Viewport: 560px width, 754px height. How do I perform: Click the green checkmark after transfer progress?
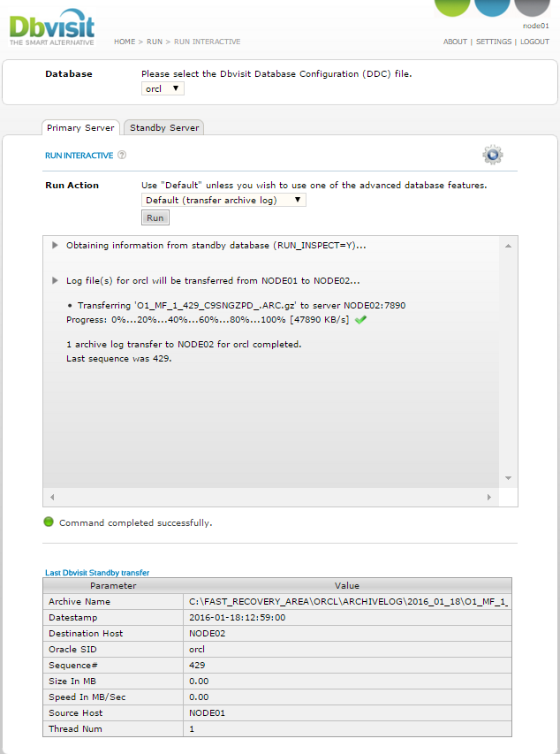coord(360,319)
